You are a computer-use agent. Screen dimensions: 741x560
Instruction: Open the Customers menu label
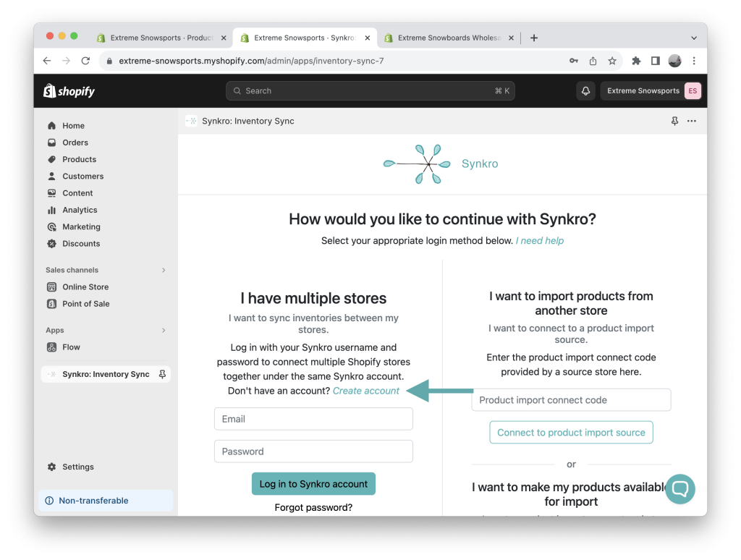pos(82,177)
